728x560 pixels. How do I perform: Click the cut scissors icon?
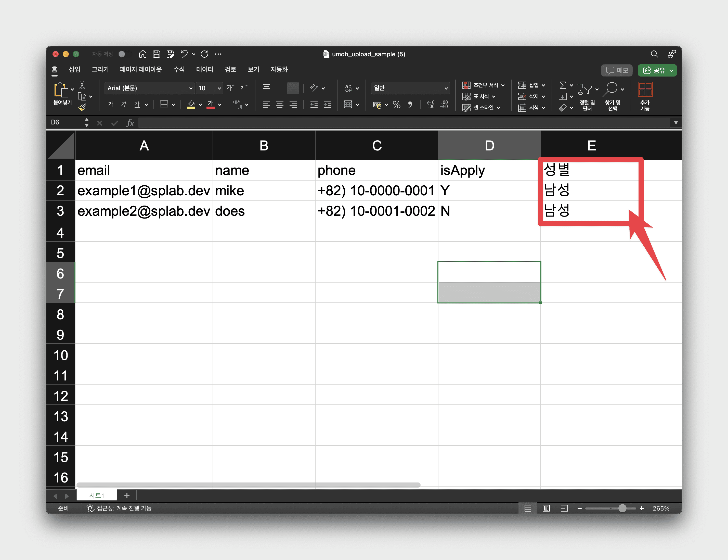pos(82,86)
